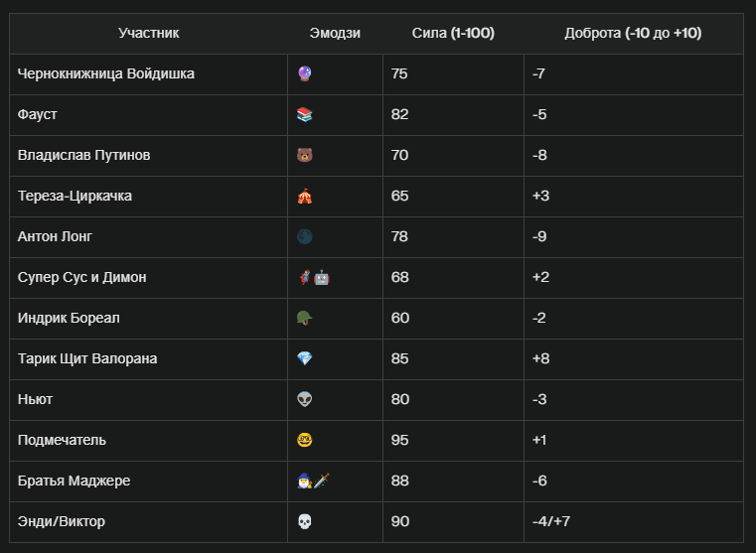Click the nerd face emoji for Подмечатель

point(305,440)
